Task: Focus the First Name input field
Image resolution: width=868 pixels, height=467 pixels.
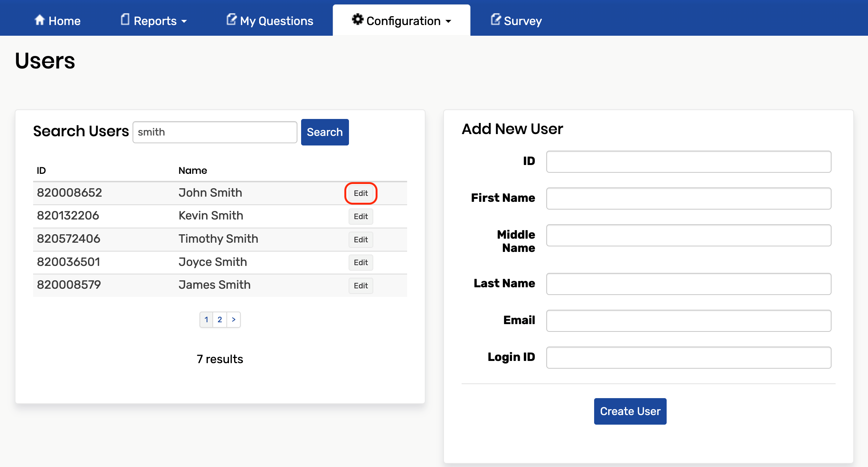Action: pos(688,199)
